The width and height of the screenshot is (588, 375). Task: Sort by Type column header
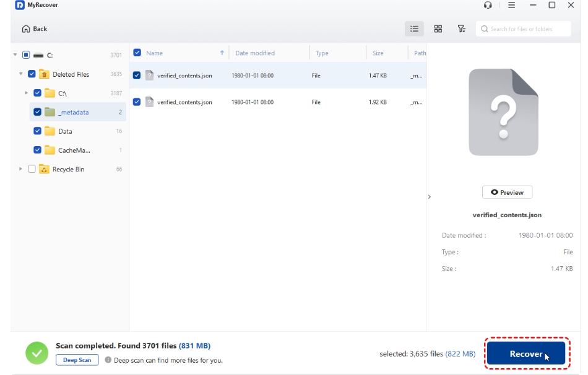click(x=322, y=53)
